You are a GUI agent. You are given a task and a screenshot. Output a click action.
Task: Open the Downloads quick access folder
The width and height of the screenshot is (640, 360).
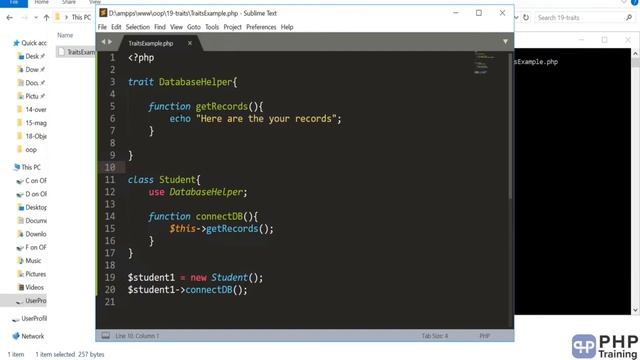click(x=31, y=69)
